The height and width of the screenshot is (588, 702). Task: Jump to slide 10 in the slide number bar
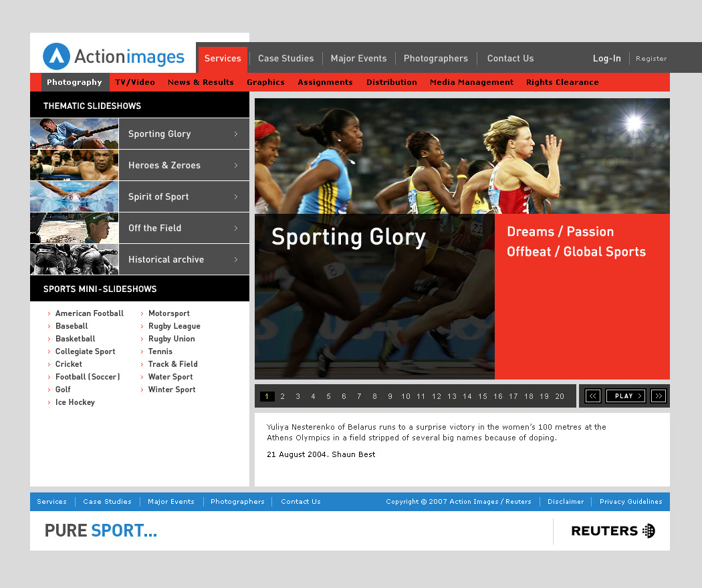coord(405,396)
